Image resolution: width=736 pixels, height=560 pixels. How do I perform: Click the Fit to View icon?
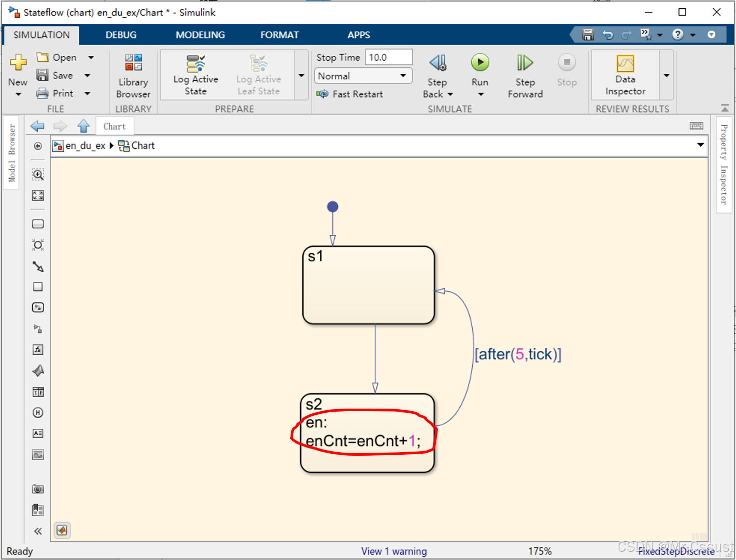tap(38, 195)
